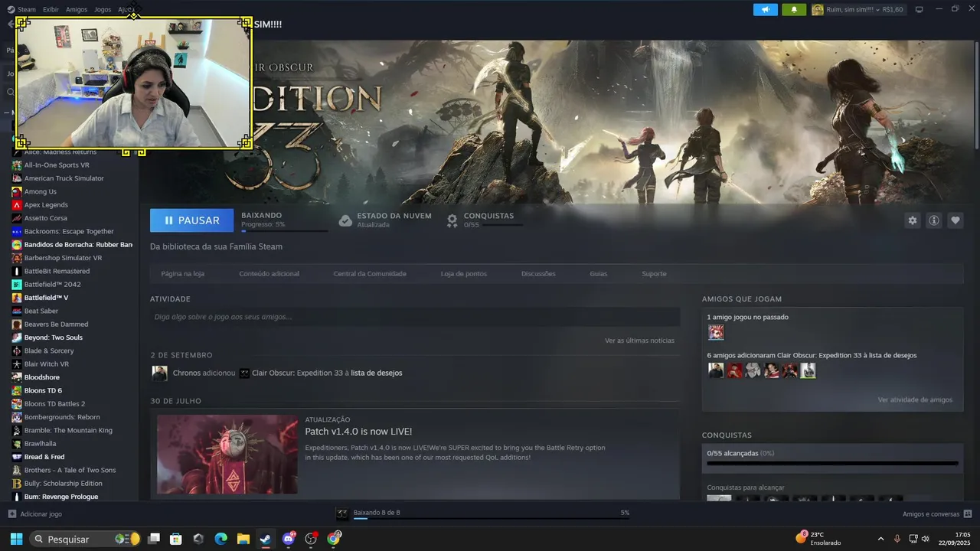The image size is (980, 551).
Task: Open game info icon
Action: click(934, 220)
